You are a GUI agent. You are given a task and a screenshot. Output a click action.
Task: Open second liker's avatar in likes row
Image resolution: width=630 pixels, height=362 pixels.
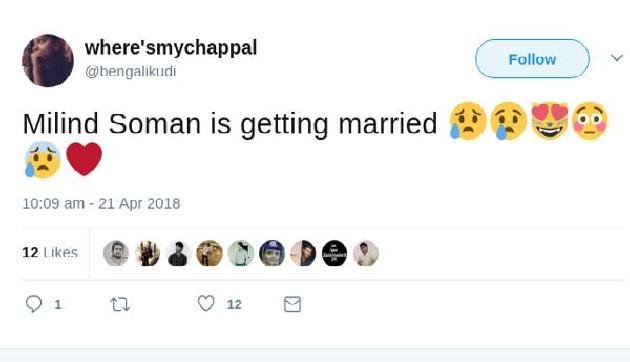point(147,254)
